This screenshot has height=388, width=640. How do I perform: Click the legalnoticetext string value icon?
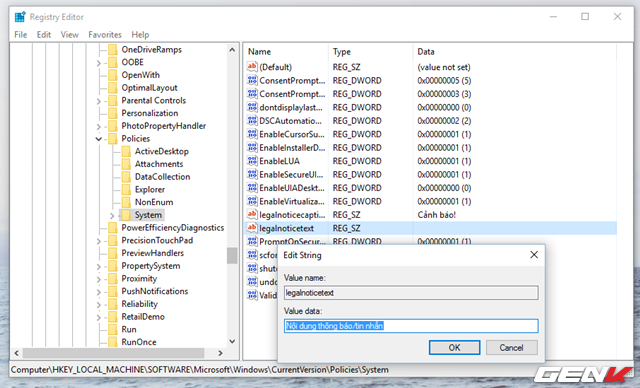click(x=252, y=228)
